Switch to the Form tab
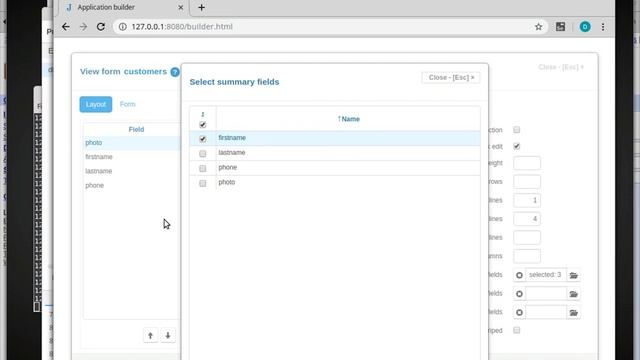The image size is (640, 360). 127,104
